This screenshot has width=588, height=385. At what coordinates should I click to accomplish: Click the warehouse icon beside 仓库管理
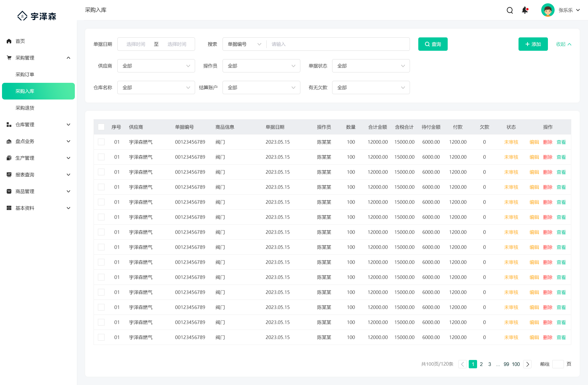[9, 125]
